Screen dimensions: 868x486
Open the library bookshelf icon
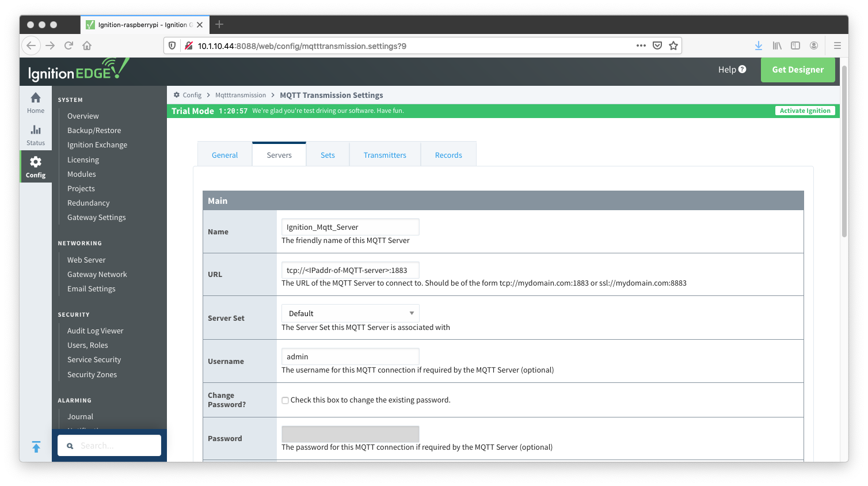777,45
